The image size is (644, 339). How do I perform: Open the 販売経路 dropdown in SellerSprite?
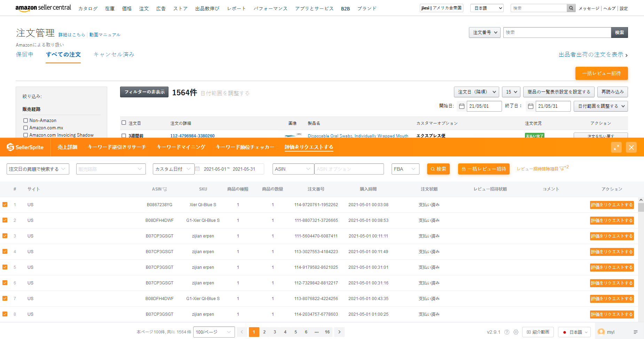click(x=111, y=169)
